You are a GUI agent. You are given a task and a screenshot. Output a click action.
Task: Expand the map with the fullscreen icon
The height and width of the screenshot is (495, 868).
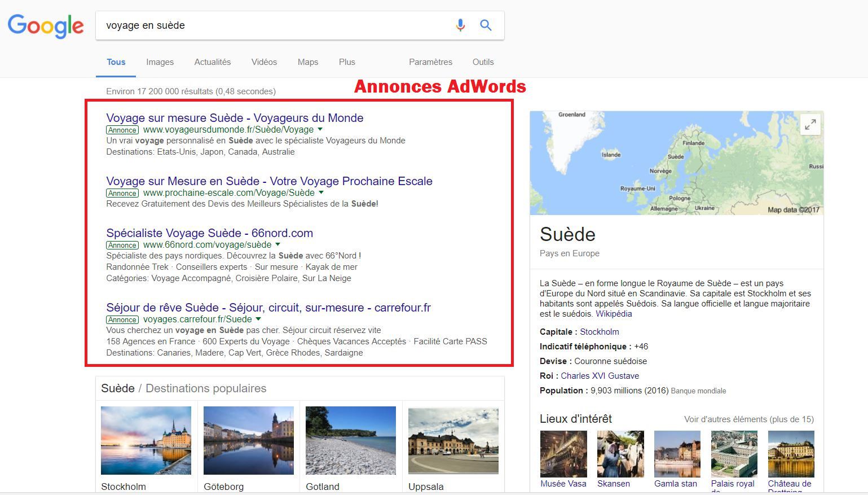tap(810, 125)
